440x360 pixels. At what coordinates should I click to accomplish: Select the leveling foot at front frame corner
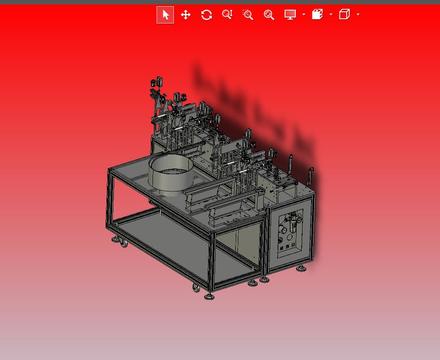(209, 296)
